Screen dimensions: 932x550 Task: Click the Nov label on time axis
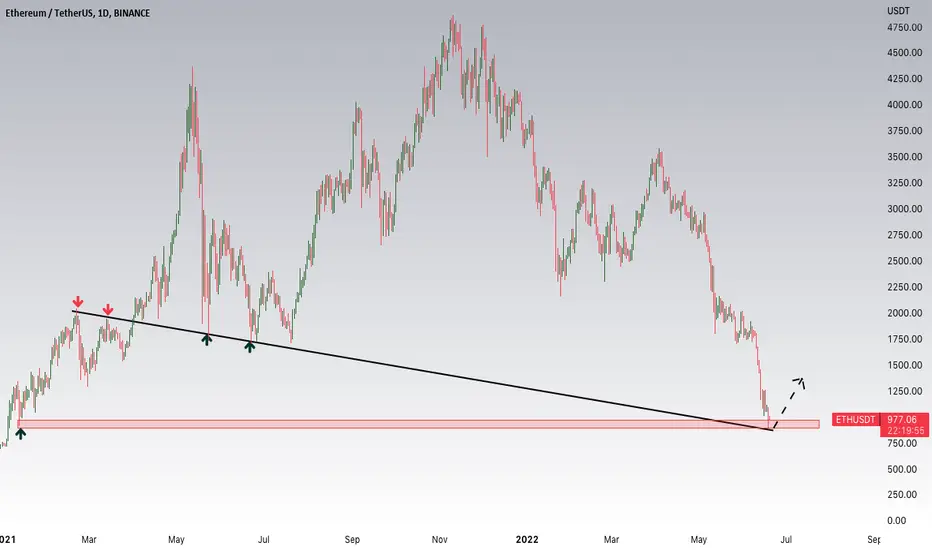click(439, 539)
